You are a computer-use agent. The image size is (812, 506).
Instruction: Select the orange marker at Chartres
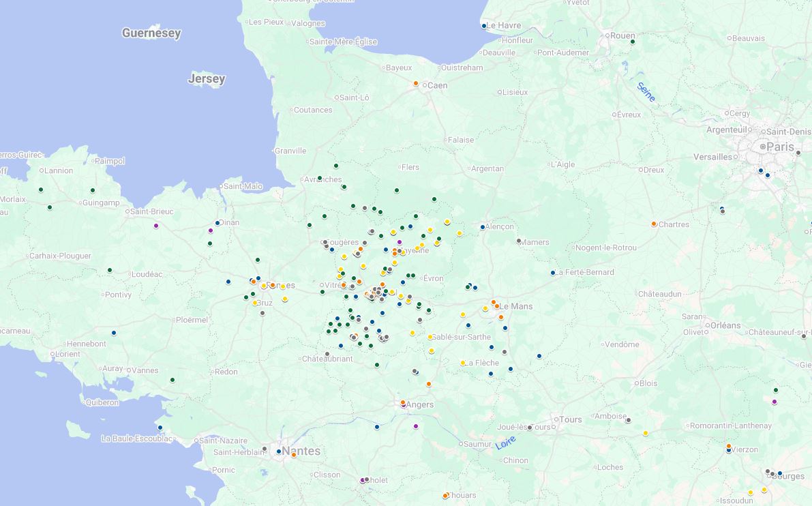(x=654, y=224)
